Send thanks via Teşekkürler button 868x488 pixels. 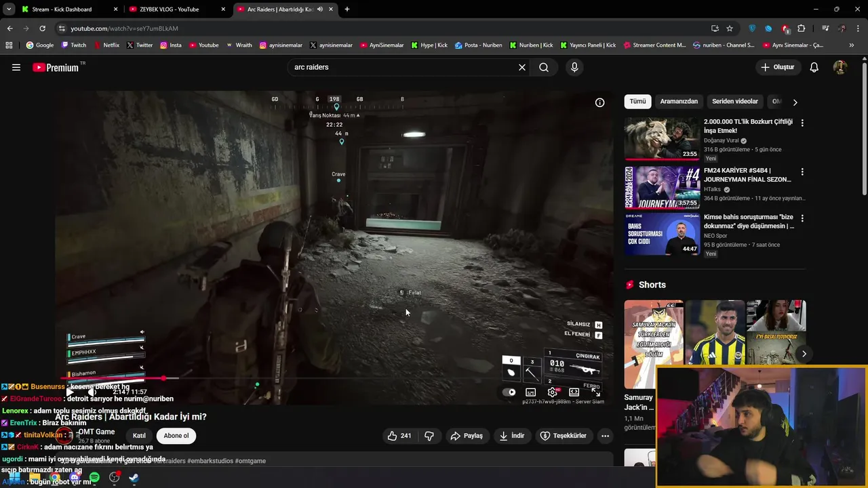click(x=563, y=436)
